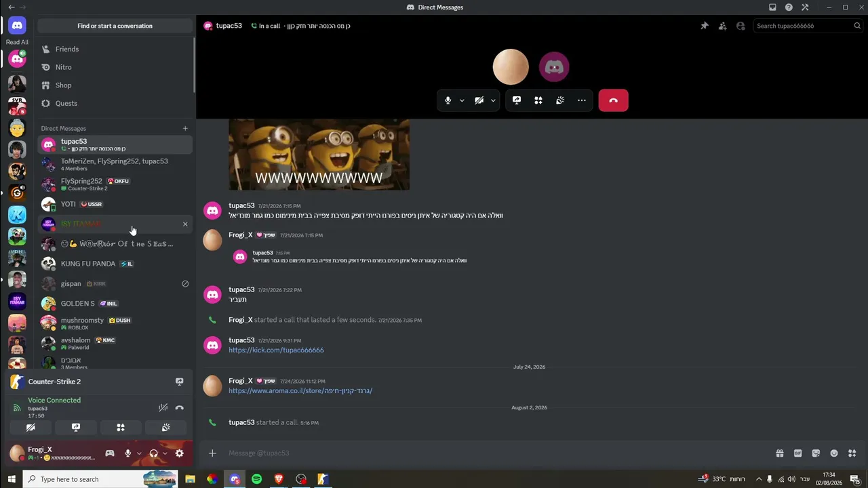The width and height of the screenshot is (868, 488).
Task: Expand microphone options arrow in call bar
Action: tap(462, 100)
